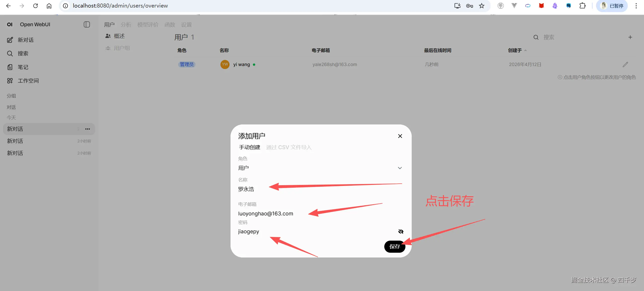Click the plus icon to add a user
The height and width of the screenshot is (291, 644).
pos(630,37)
